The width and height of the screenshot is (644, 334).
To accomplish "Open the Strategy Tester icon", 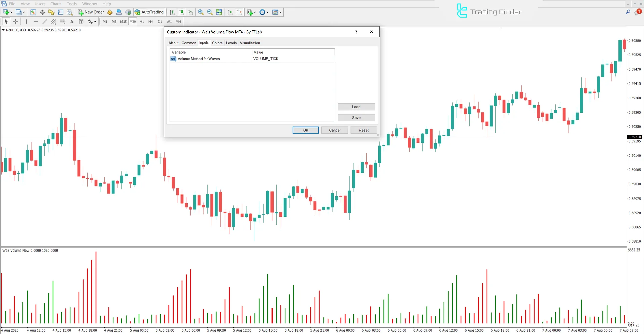I will point(70,12).
